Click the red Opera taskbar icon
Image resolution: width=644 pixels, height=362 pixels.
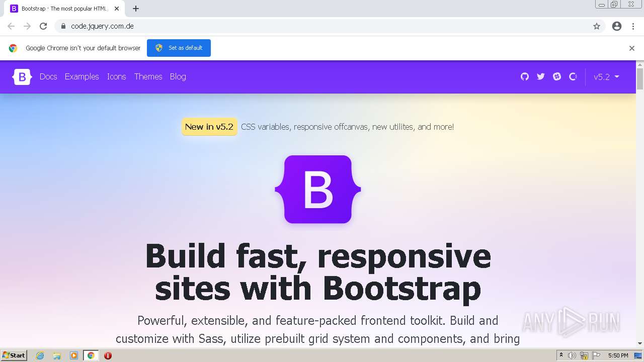(108, 355)
